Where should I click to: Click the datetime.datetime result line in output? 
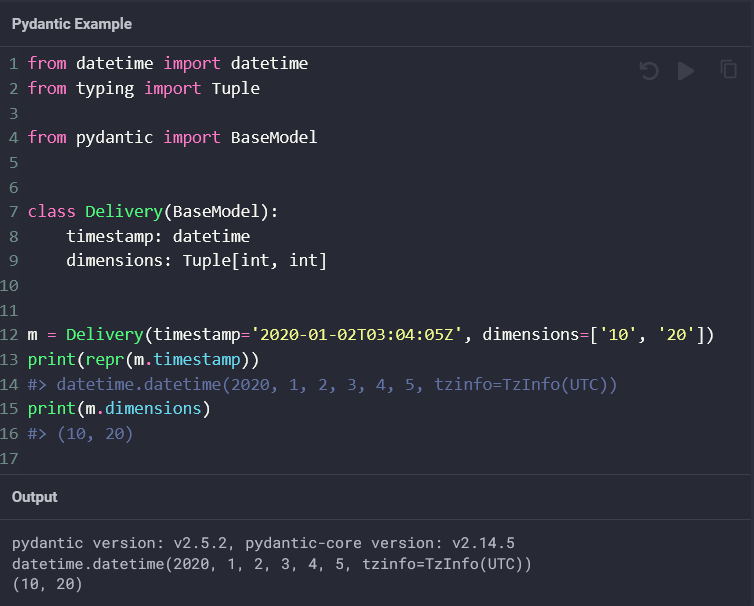272,564
